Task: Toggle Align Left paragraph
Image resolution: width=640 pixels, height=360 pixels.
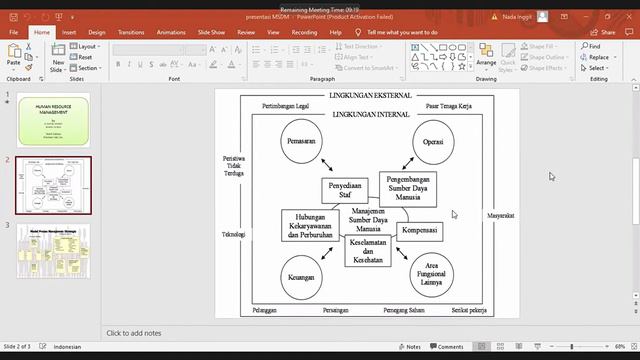Action: (256, 64)
